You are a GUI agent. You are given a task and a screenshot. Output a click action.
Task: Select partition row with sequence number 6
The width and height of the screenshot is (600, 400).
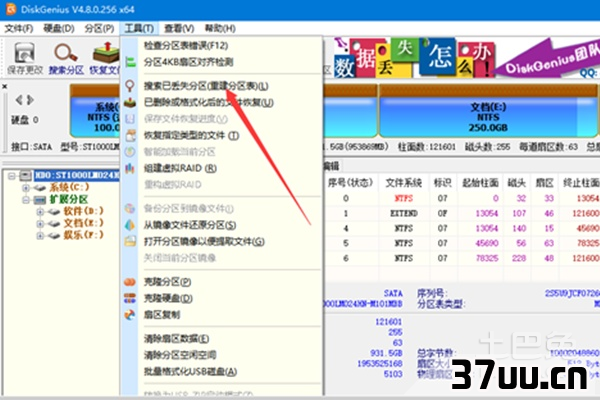(462, 258)
